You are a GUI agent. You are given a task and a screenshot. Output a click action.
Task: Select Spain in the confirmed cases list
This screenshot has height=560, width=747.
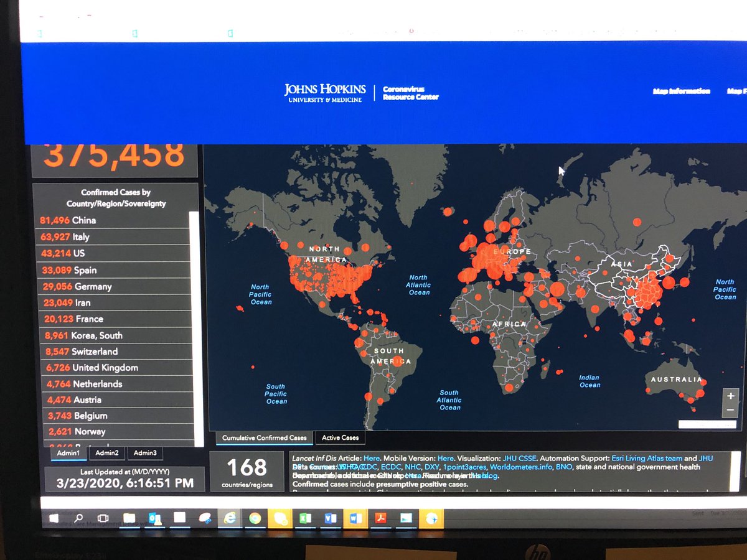(x=115, y=270)
